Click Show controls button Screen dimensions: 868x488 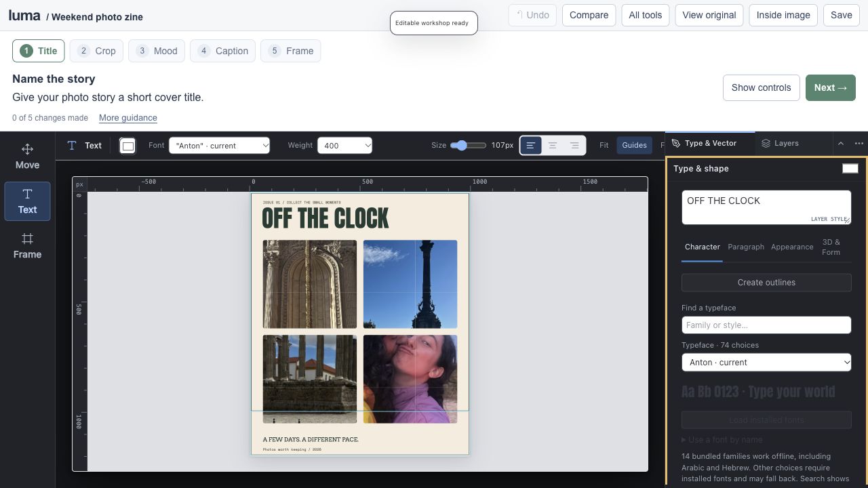tap(761, 88)
